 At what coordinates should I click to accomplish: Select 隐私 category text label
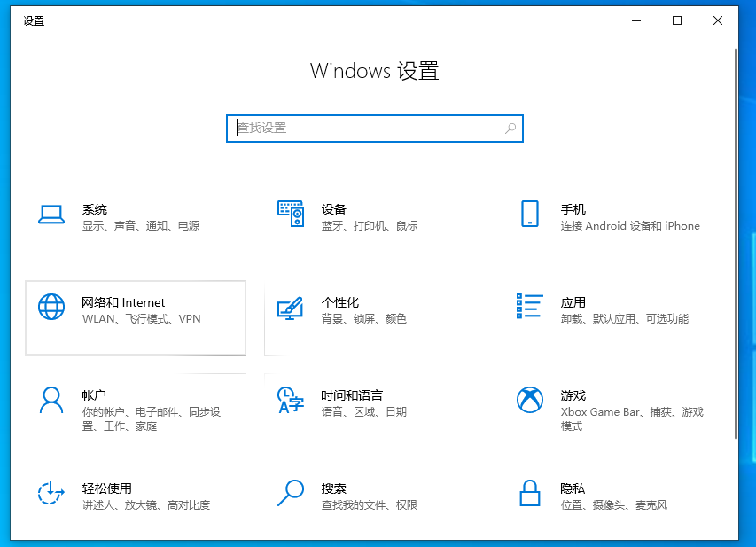pos(573,488)
